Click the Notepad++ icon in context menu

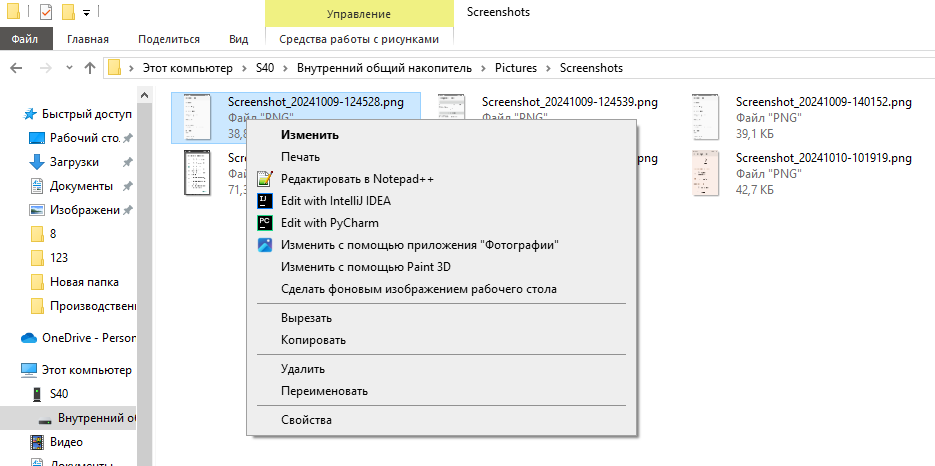265,179
